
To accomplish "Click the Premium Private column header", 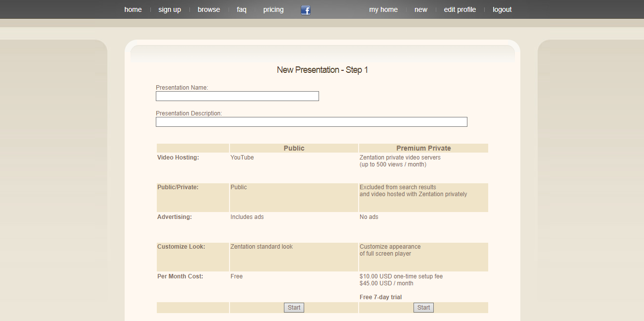I will click(x=423, y=148).
